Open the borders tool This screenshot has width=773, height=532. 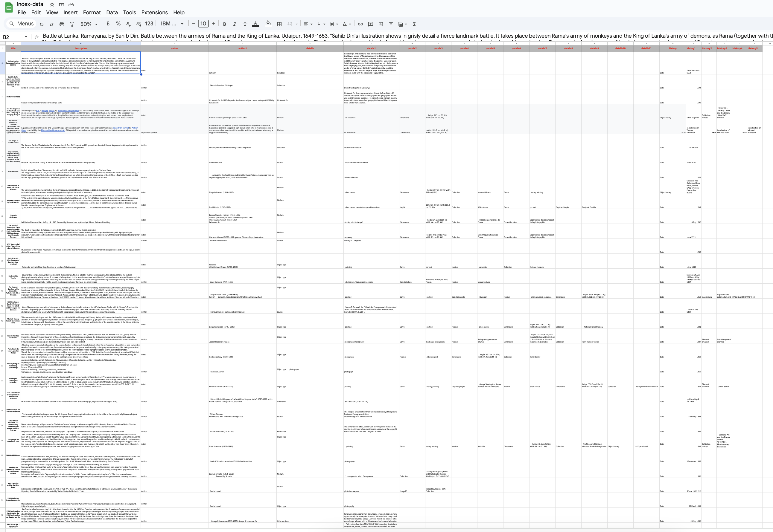(279, 24)
